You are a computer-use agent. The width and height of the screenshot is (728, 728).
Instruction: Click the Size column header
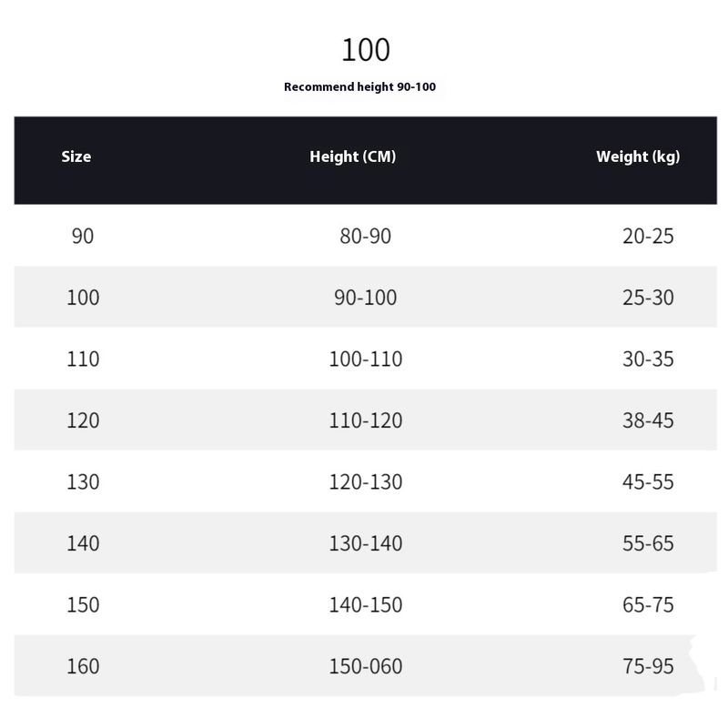point(76,157)
